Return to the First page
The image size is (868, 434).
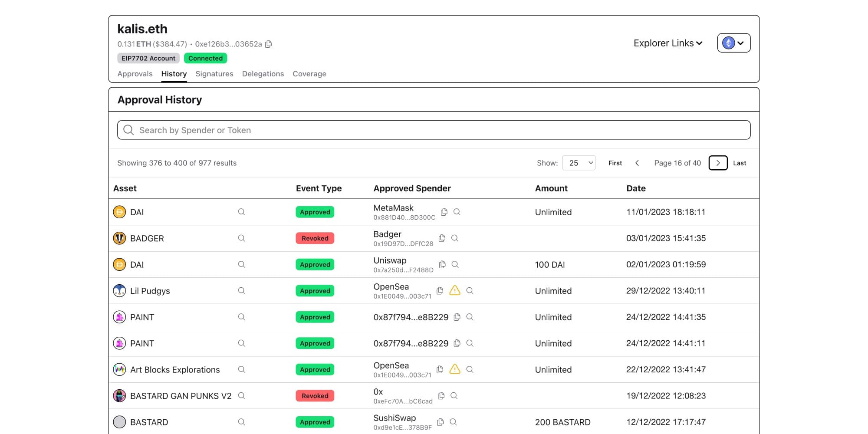[615, 163]
